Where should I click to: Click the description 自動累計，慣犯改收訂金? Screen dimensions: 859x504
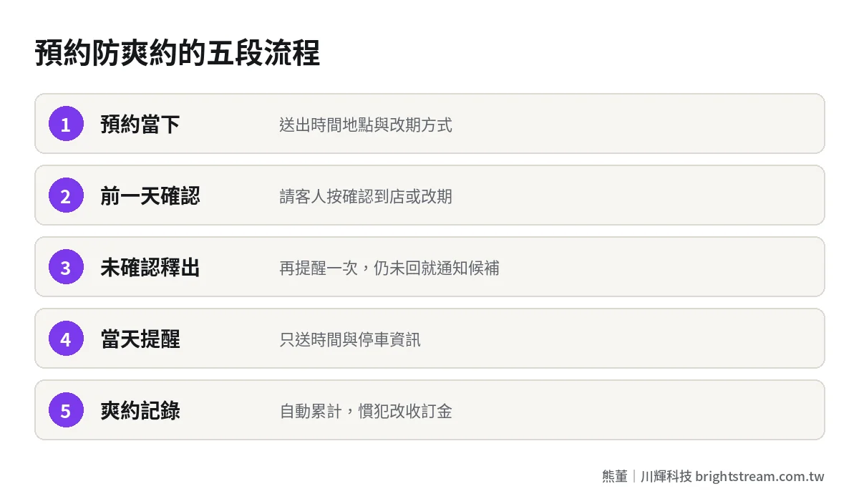[366, 411]
